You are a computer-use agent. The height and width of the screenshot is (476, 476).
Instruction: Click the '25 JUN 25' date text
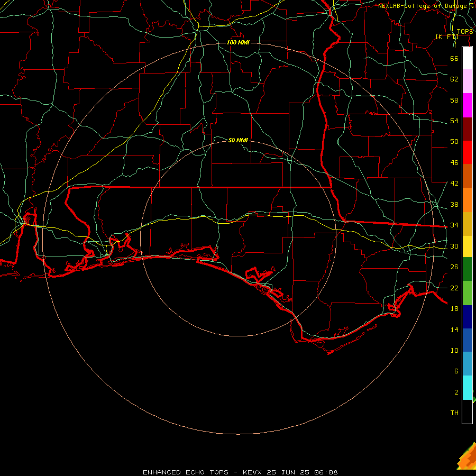288,472
